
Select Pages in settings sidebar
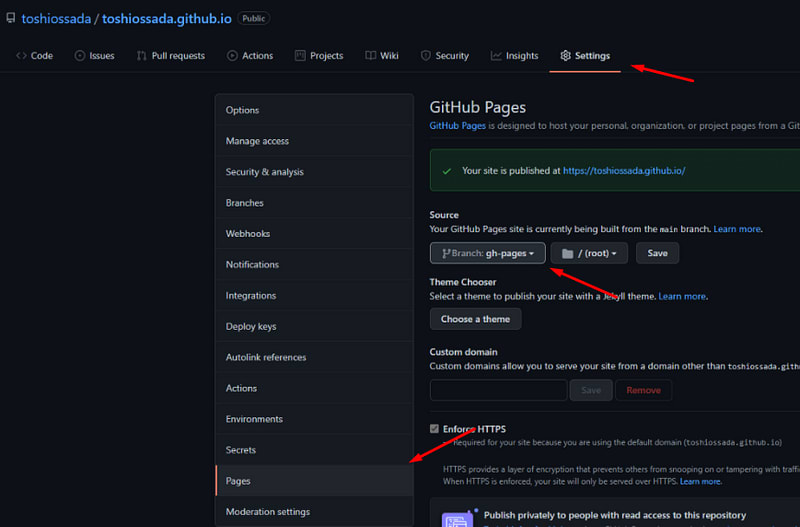[x=314, y=481]
